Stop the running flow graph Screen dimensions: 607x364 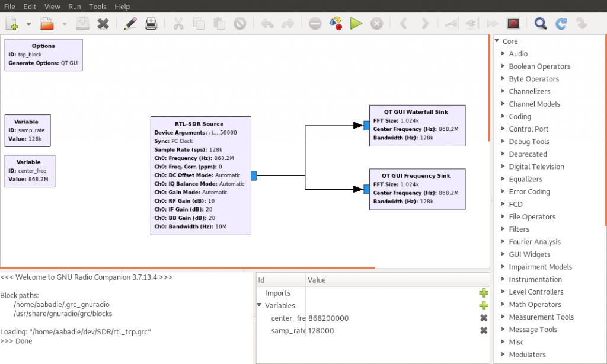[376, 24]
